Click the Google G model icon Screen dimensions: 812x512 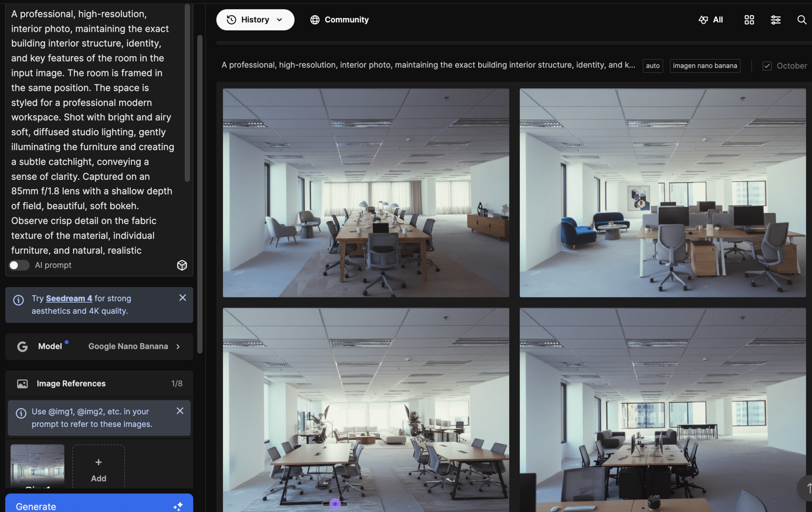click(x=22, y=347)
